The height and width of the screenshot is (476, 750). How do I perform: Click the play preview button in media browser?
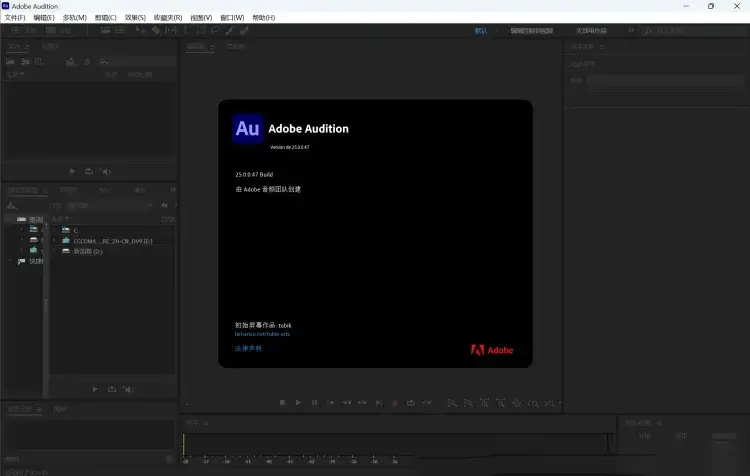(96, 388)
